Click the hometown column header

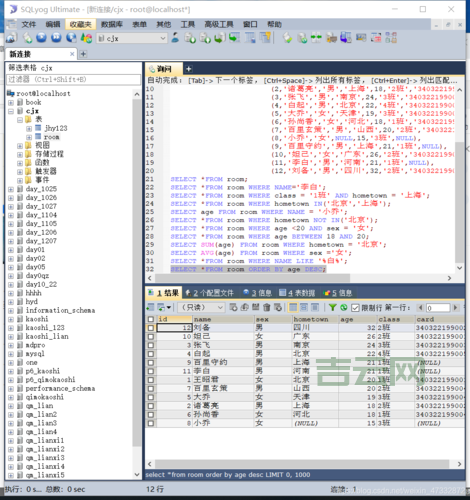315,319
